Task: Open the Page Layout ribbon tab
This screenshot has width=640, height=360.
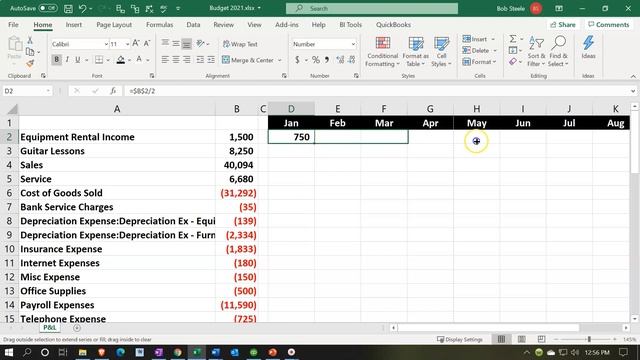Action: click(x=114, y=25)
